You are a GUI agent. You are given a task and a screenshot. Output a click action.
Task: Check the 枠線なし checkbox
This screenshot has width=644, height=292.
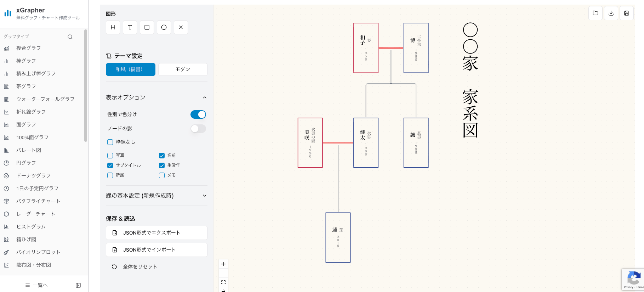point(110,142)
